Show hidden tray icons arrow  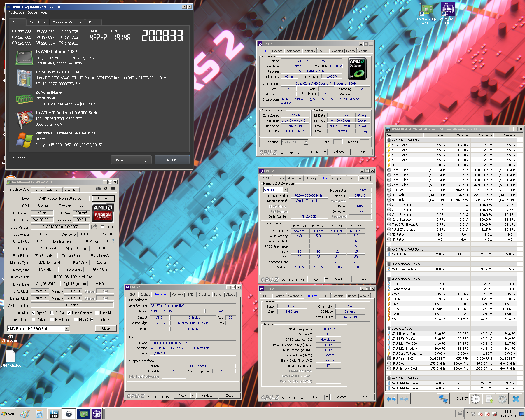(467, 414)
